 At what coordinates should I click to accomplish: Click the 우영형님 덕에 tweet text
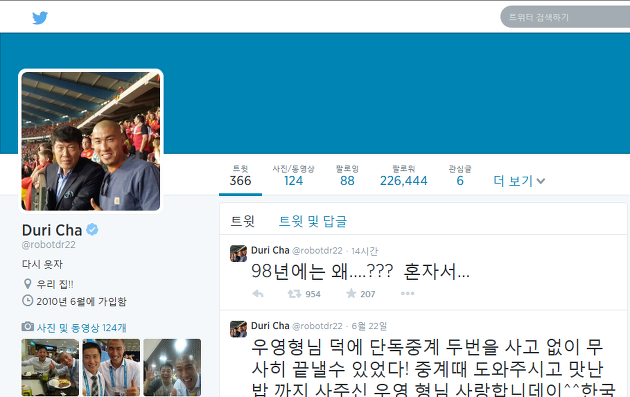[433, 368]
